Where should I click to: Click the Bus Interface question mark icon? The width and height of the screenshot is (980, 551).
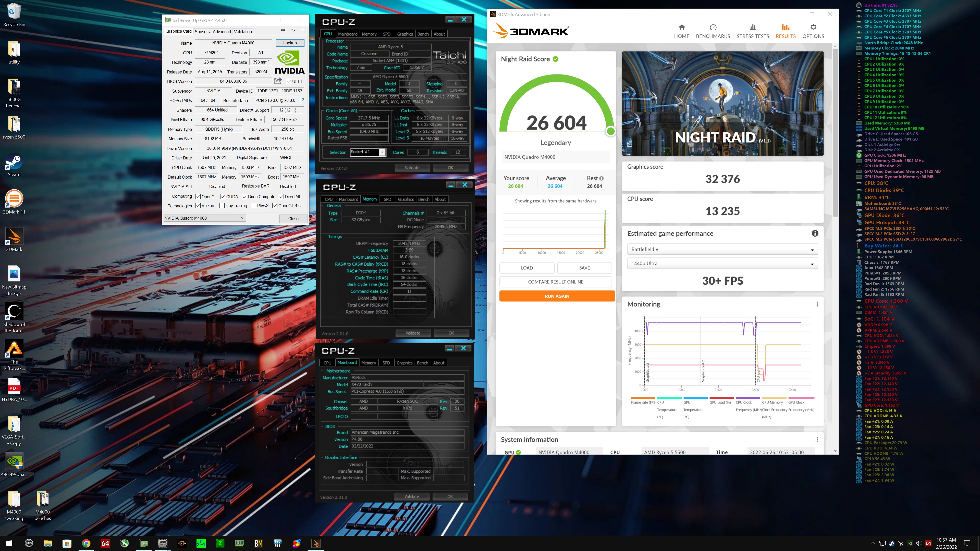[303, 101]
